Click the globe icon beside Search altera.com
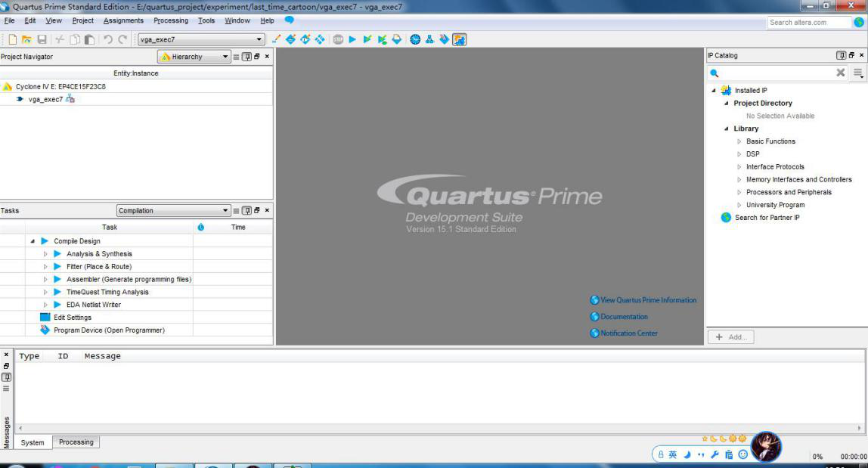868x468 pixels. (859, 22)
